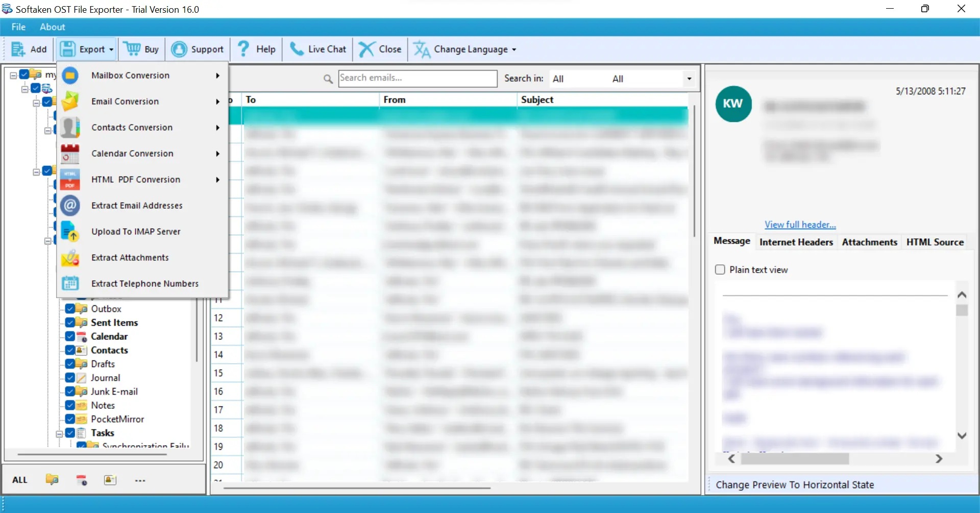This screenshot has height=513, width=980.
Task: Click the Search emails input field
Action: click(418, 78)
